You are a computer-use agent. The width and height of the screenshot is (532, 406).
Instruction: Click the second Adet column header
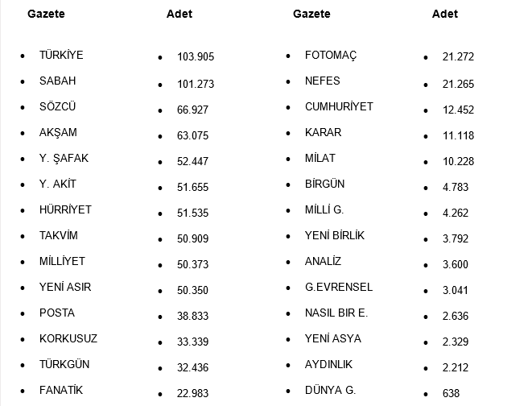click(x=445, y=14)
